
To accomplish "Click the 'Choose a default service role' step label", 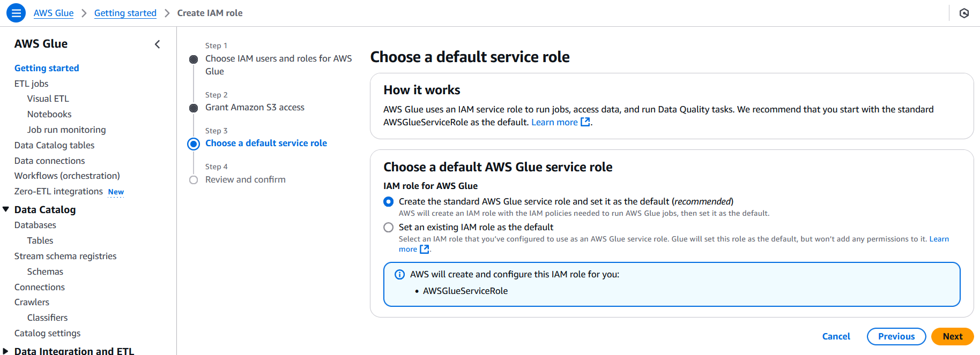I will (266, 143).
